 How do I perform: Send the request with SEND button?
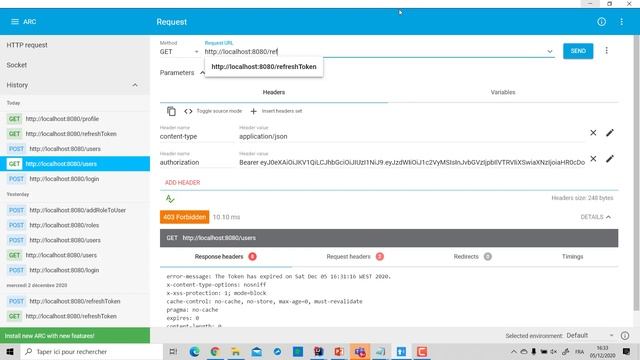[x=578, y=51]
